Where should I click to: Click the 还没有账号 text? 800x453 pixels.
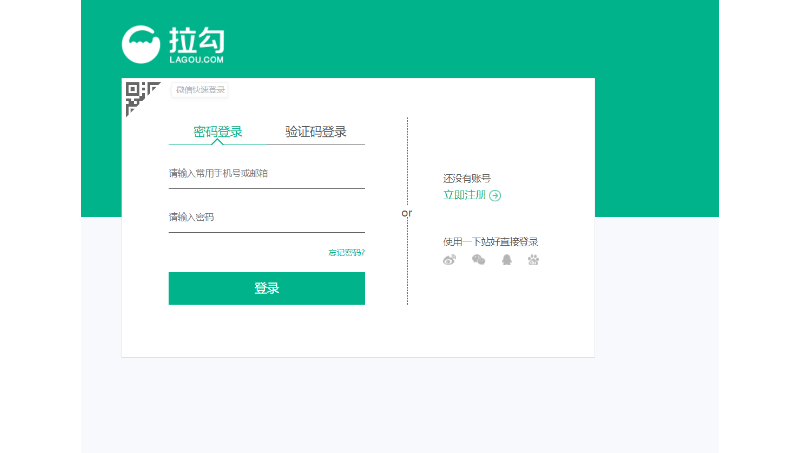[467, 178]
